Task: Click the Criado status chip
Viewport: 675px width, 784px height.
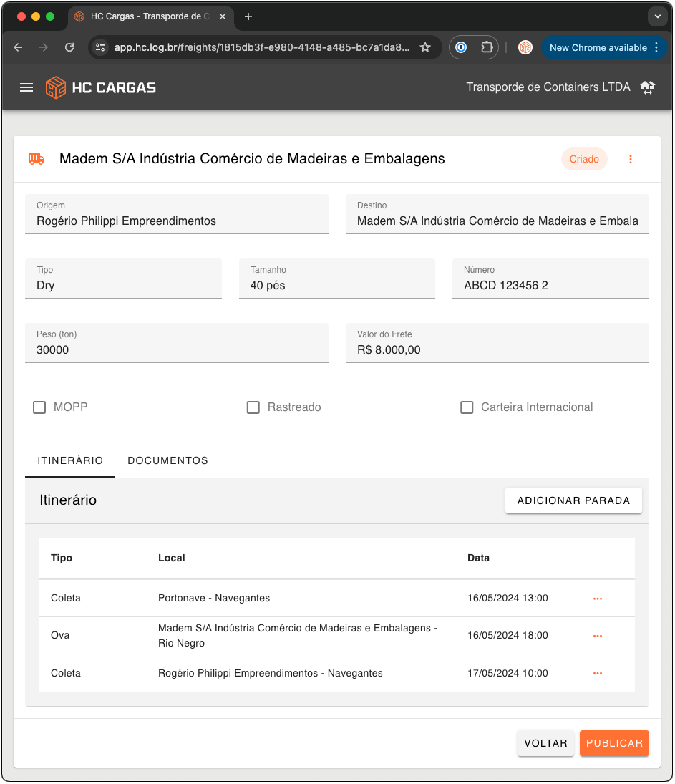Action: pyautogui.click(x=584, y=159)
